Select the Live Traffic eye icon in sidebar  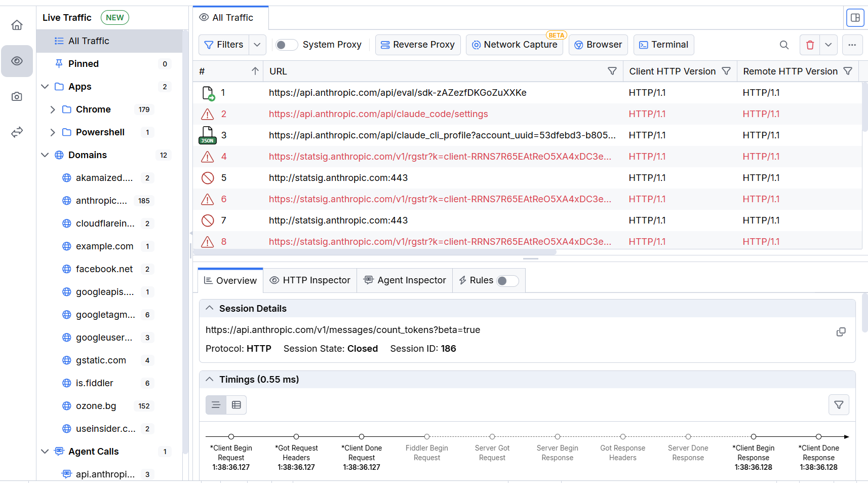click(17, 61)
